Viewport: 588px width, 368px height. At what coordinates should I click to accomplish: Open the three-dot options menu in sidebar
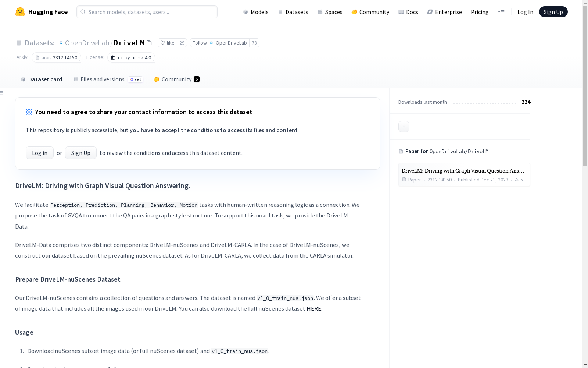click(404, 127)
